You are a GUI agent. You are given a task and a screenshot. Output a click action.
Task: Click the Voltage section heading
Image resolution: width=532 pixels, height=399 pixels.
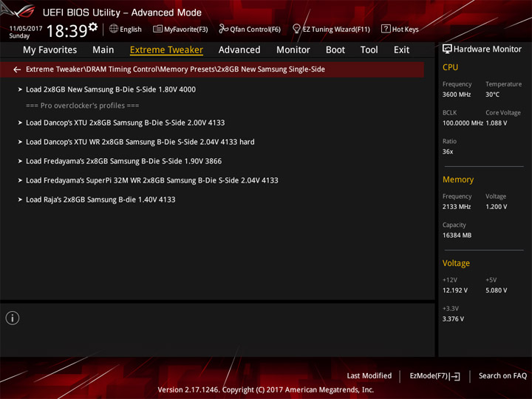pos(456,263)
